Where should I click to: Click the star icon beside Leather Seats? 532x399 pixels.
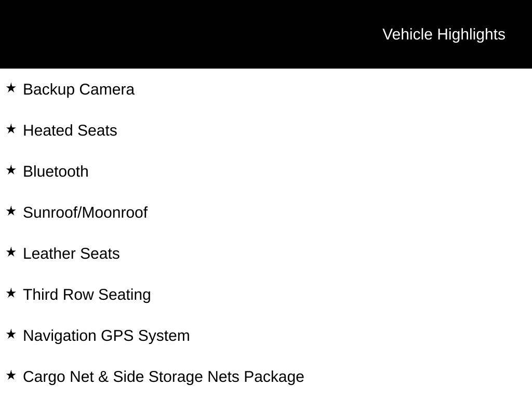point(11,252)
